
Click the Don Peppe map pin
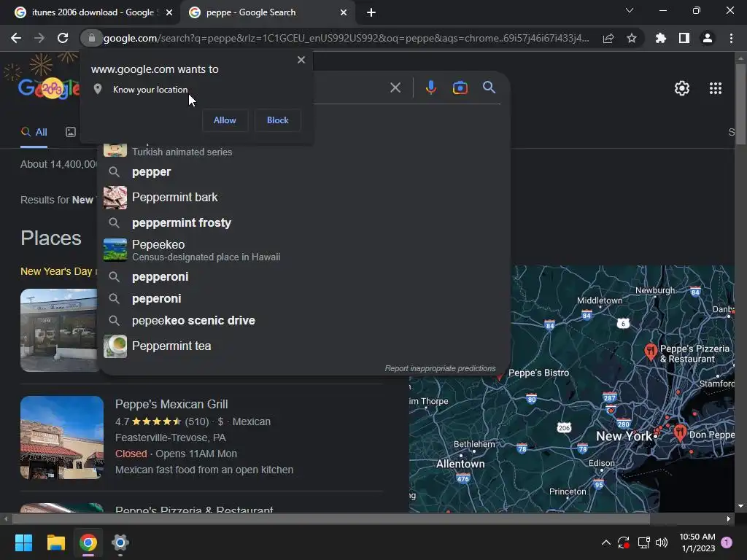click(x=679, y=432)
